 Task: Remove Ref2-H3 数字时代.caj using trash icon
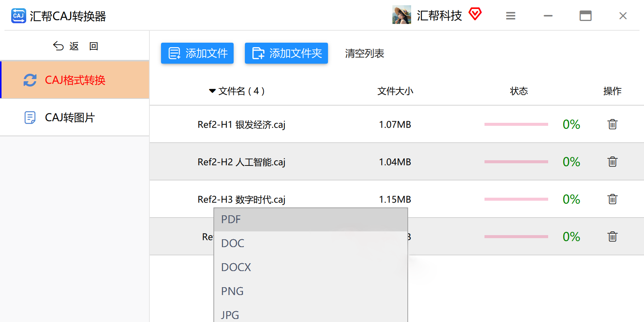coord(612,199)
